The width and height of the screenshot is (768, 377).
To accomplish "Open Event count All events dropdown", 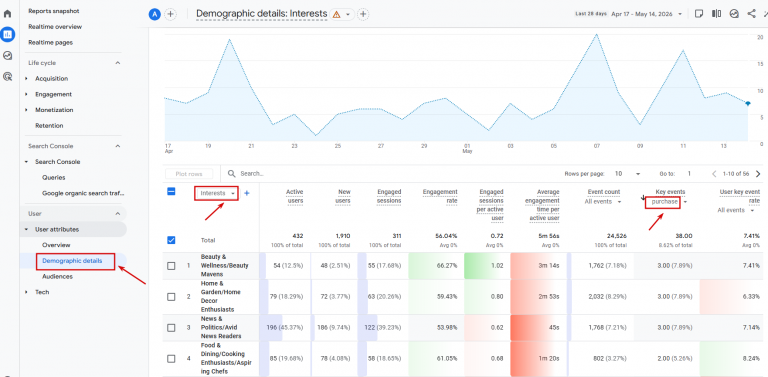I will 603,202.
